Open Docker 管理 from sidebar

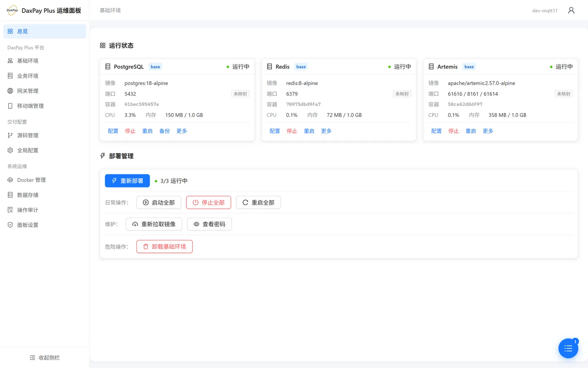pyautogui.click(x=45, y=180)
